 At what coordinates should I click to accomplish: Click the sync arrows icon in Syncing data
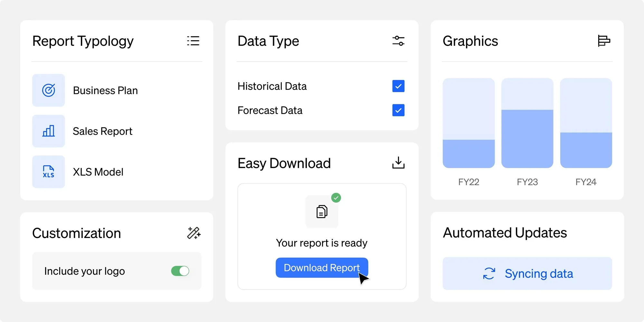click(488, 273)
